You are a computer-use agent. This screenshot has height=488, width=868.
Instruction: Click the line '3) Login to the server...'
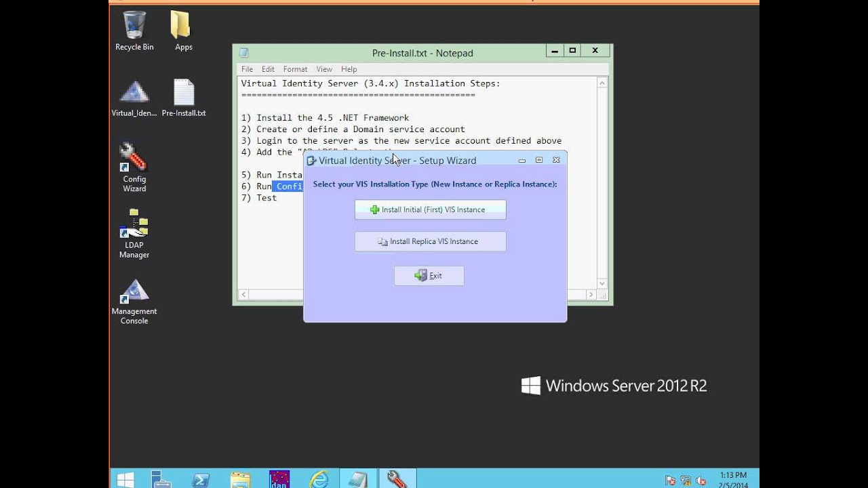[401, 141]
